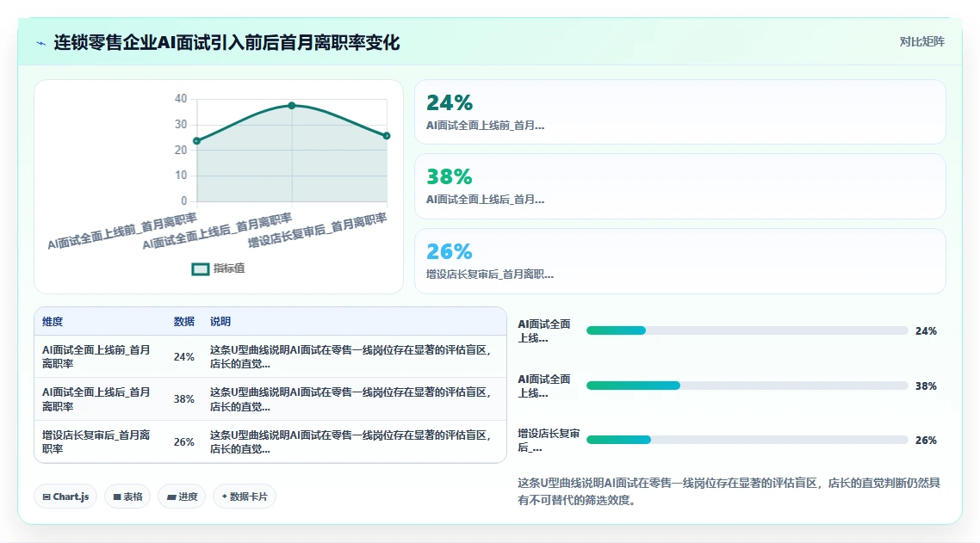Click the 24% progress bar
980x543 pixels.
coord(747,330)
